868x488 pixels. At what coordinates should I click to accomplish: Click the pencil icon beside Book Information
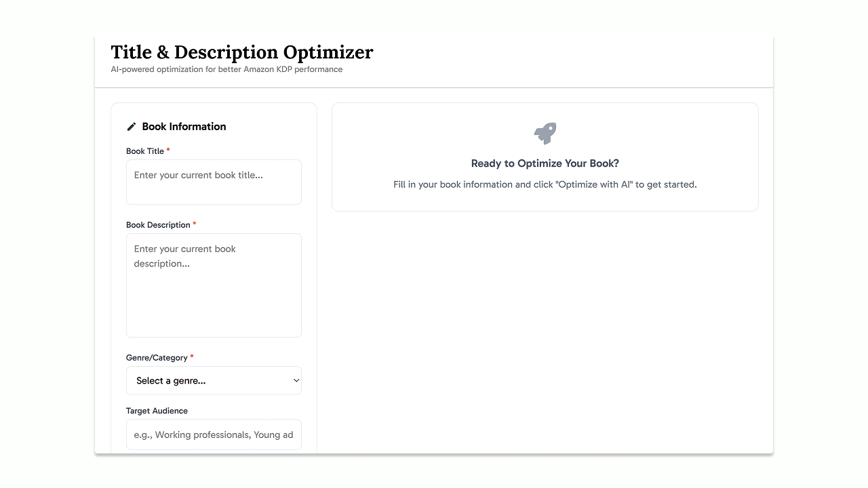click(x=131, y=126)
